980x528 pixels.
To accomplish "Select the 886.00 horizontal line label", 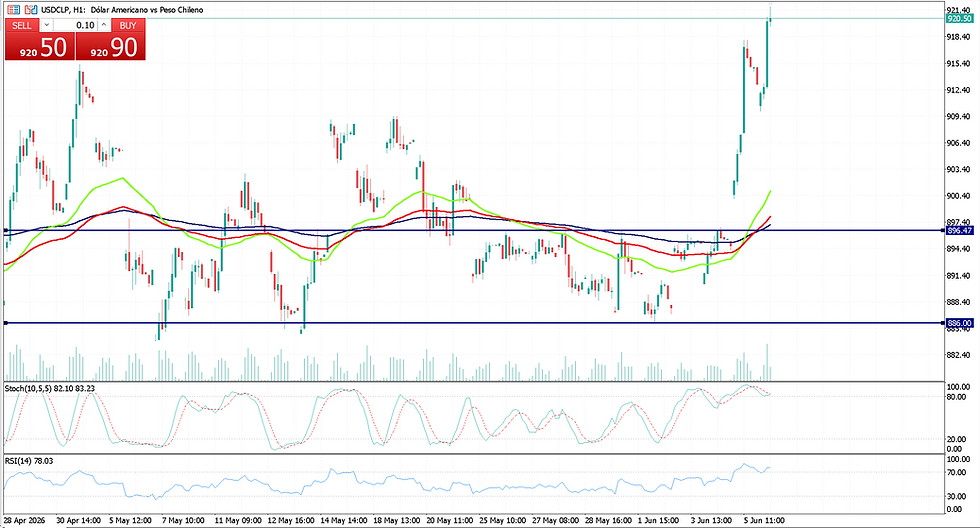I will click(959, 323).
